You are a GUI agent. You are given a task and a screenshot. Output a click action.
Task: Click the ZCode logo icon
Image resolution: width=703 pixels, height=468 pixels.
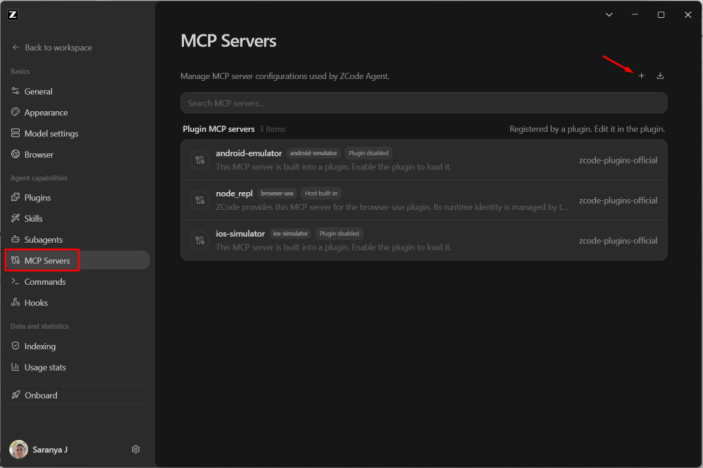coord(13,15)
